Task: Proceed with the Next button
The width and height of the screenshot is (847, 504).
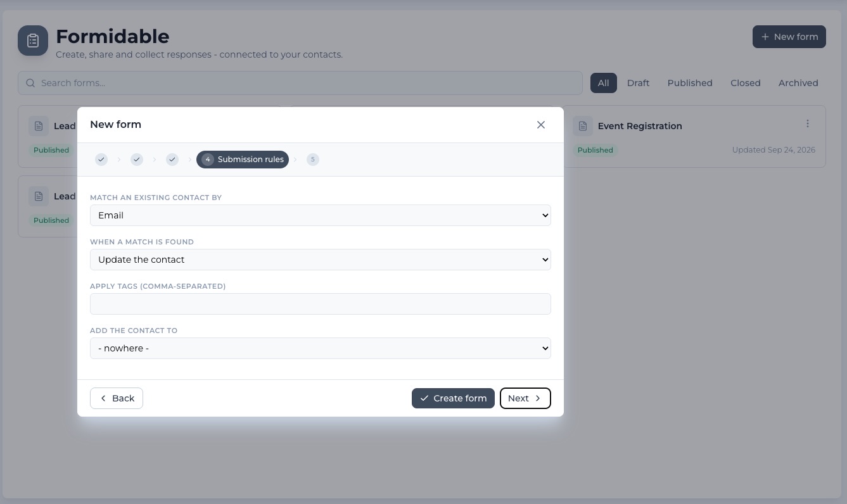Action: (525, 398)
